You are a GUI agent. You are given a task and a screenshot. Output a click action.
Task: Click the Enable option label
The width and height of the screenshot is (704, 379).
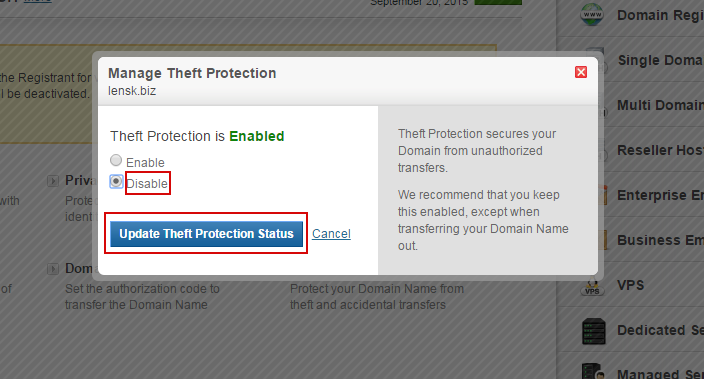145,162
